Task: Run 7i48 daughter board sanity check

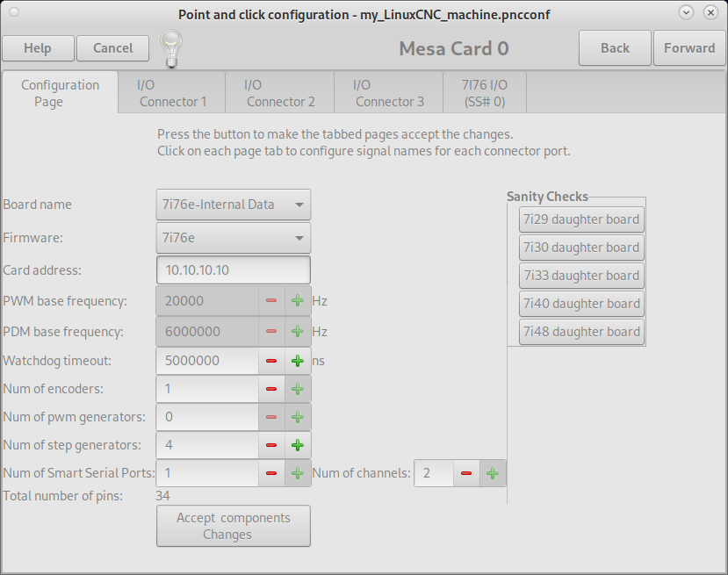Action: pos(581,332)
